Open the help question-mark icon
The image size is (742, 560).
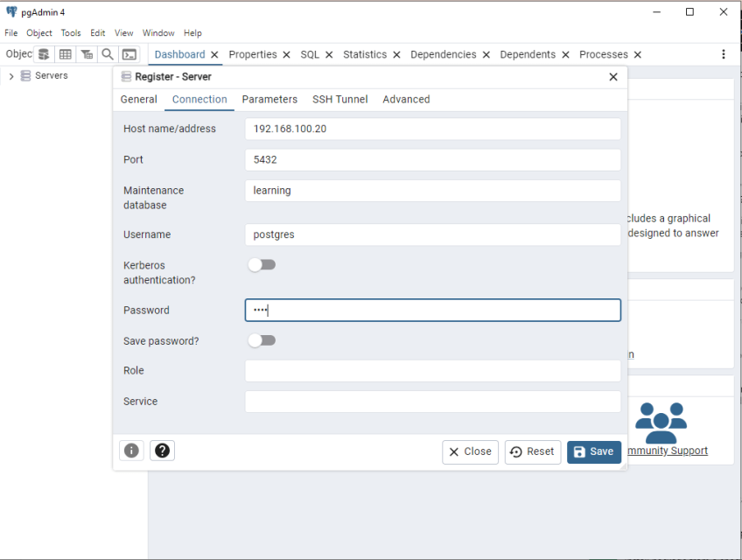(162, 450)
